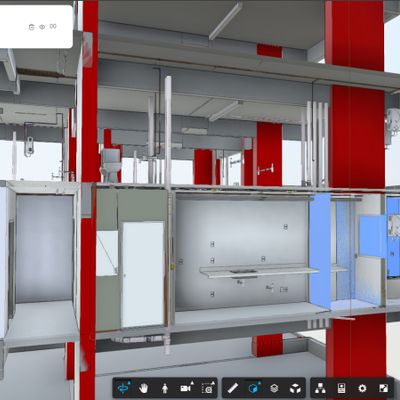The image size is (400, 400).
Task: Activate the First Person walk tool
Action: point(165,388)
